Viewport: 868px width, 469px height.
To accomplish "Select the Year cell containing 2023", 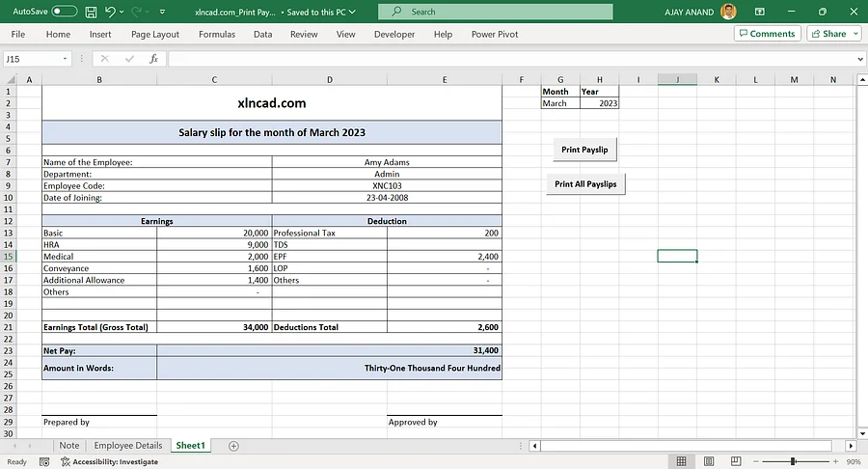I will click(600, 103).
